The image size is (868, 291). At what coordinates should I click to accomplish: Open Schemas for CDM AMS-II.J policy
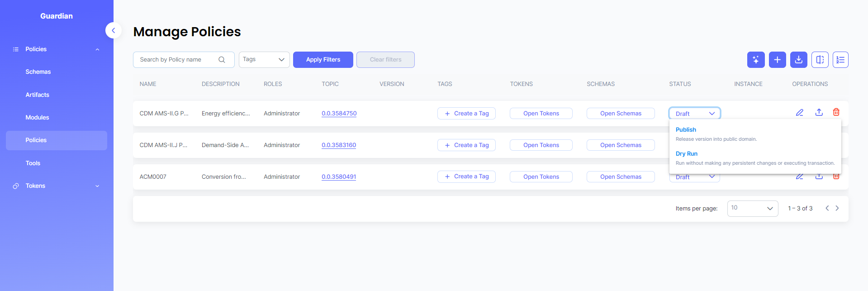tap(621, 145)
